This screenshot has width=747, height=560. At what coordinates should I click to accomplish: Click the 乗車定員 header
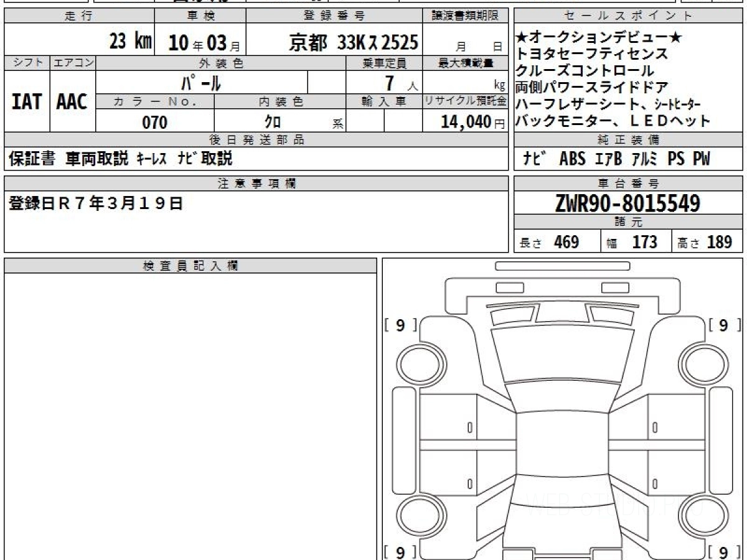(x=384, y=63)
